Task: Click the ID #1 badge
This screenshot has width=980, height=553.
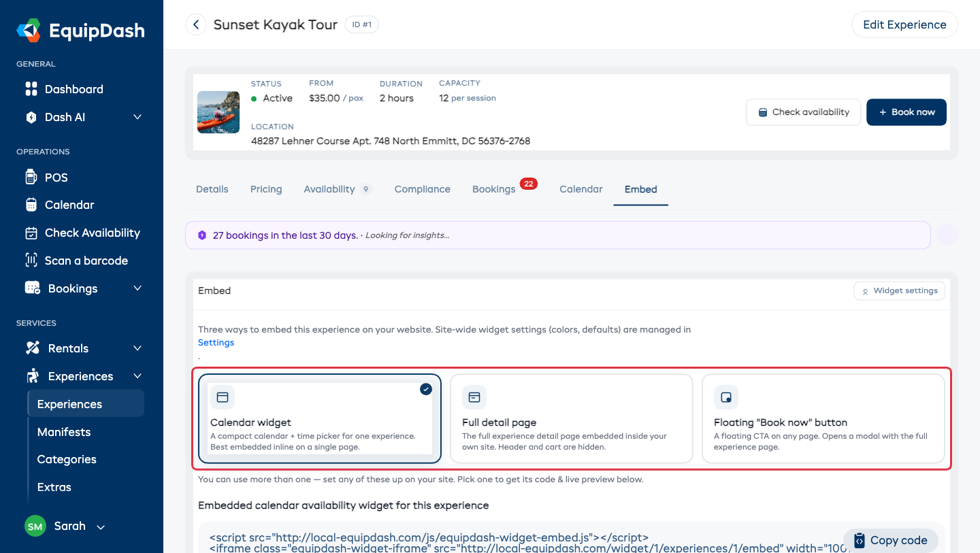Action: pos(362,25)
